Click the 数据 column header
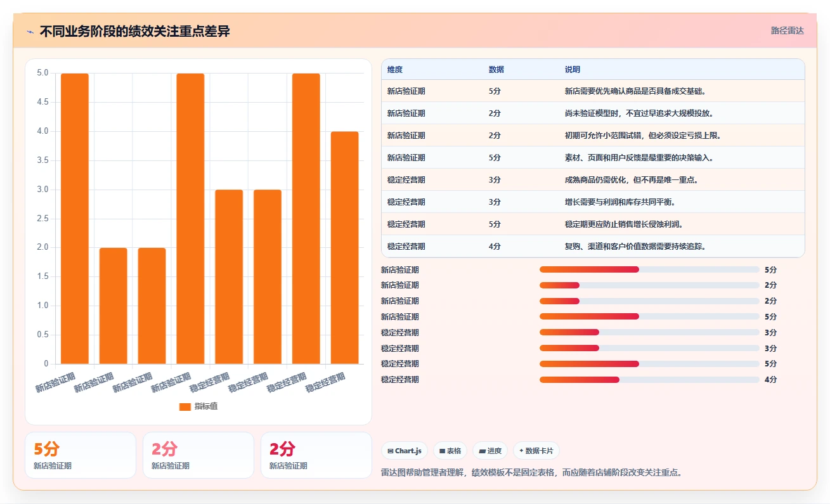Image resolution: width=830 pixels, height=504 pixels. (x=496, y=70)
